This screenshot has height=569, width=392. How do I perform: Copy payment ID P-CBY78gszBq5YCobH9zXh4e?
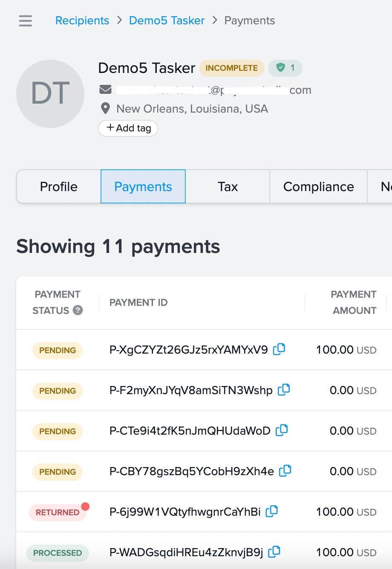285,471
